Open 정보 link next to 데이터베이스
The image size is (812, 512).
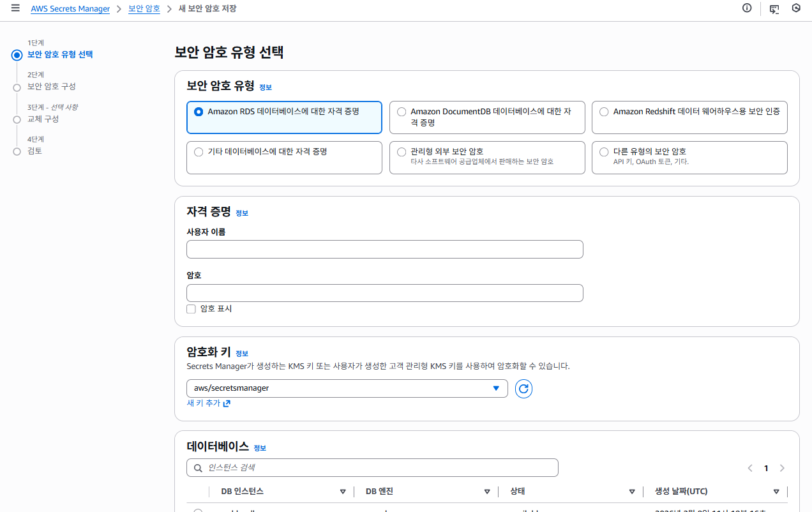[x=260, y=448]
